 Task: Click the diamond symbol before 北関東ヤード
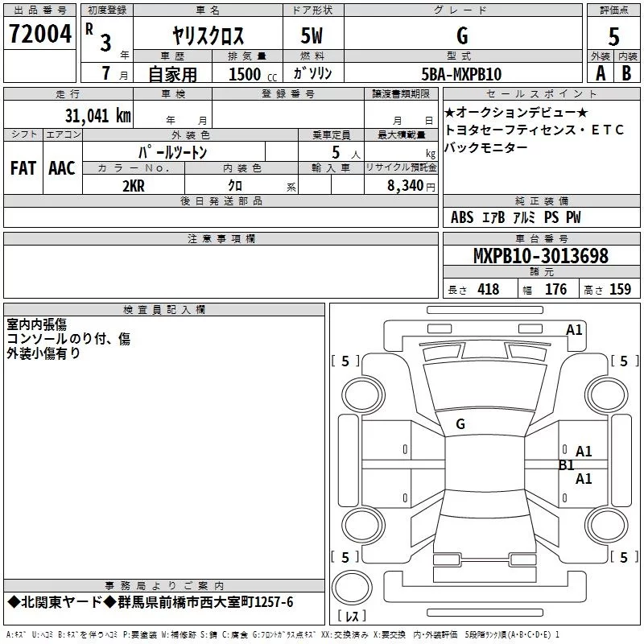12,602
